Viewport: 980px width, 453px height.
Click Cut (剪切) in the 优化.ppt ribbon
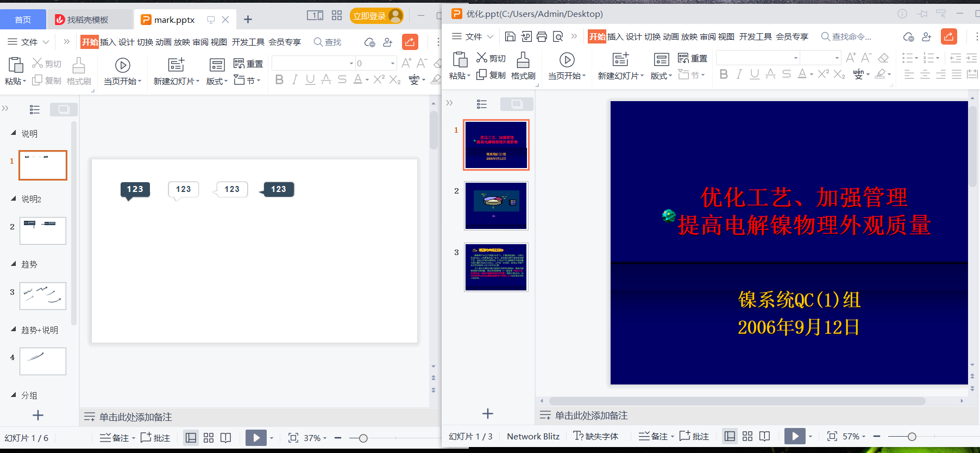491,58
